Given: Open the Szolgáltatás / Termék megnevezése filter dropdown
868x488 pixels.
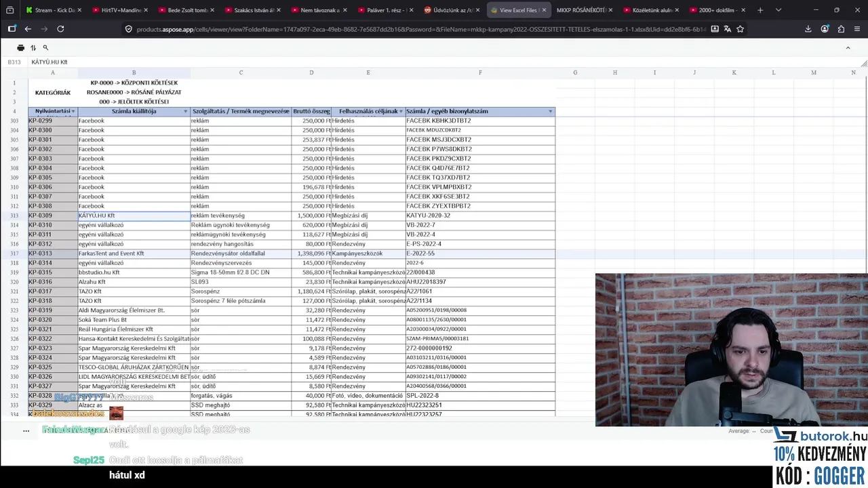Looking at the screenshot, I should (287, 111).
